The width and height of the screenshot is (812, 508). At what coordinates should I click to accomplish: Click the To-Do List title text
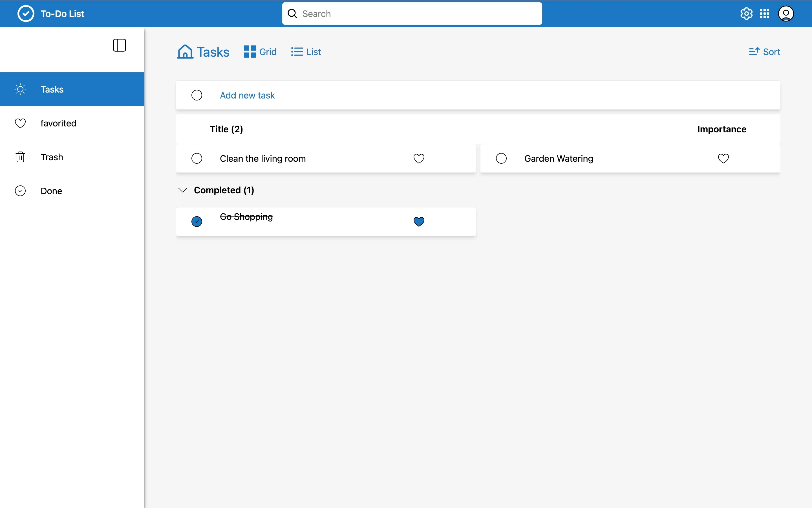click(x=62, y=14)
